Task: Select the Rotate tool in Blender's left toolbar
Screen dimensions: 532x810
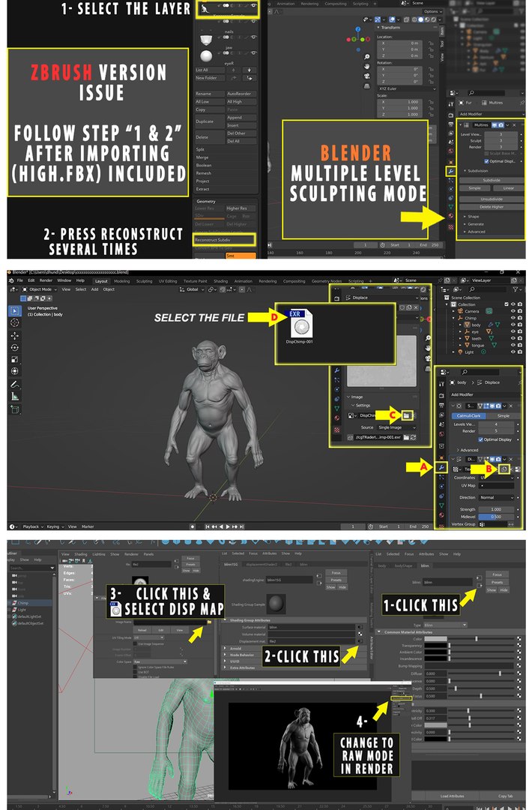Action: pos(14,348)
